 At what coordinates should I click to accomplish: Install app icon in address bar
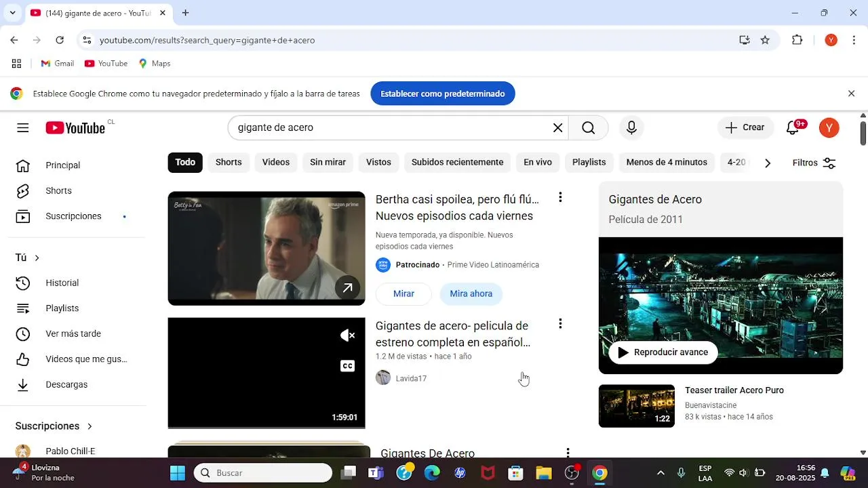pyautogui.click(x=745, y=40)
